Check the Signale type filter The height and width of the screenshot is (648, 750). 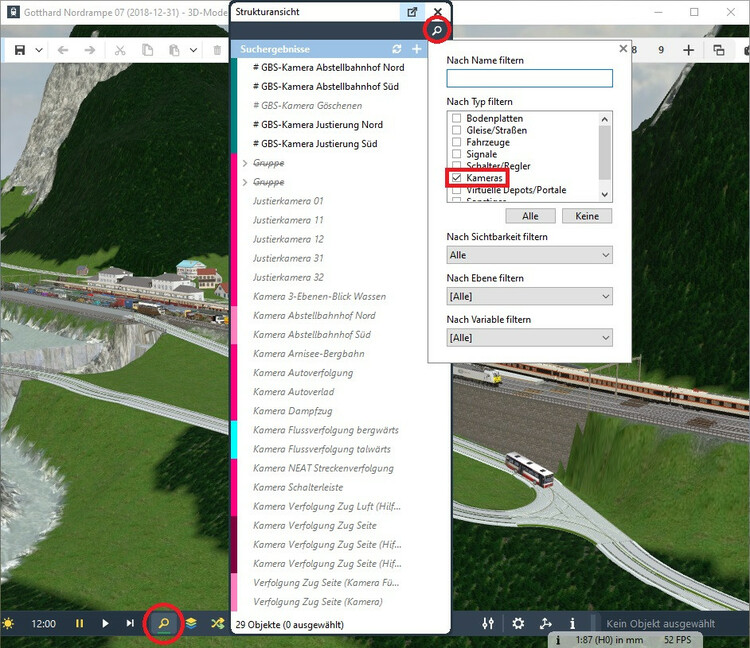457,154
